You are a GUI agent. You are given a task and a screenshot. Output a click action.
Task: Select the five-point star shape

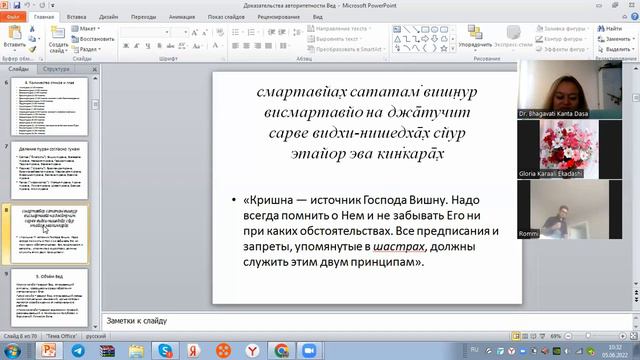444,48
